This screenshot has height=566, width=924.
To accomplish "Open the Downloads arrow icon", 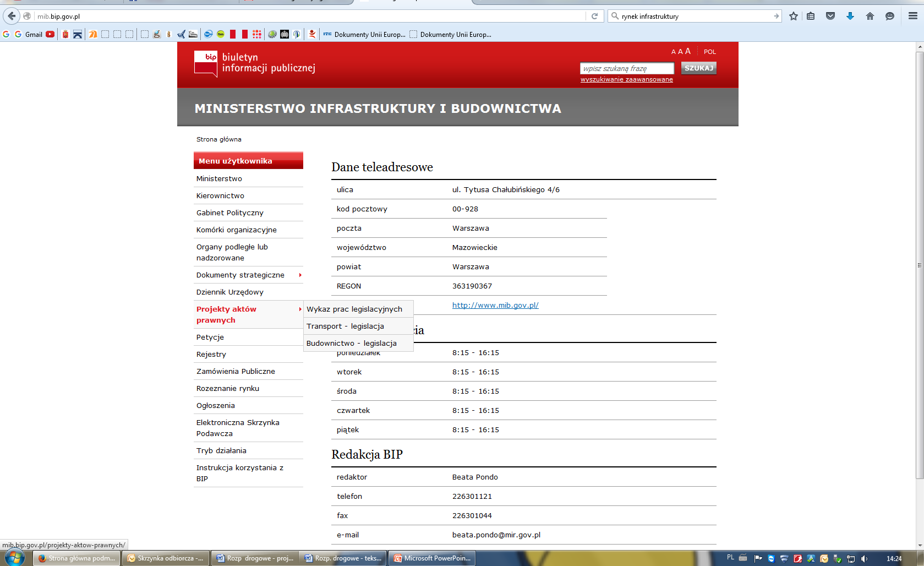I will click(850, 16).
